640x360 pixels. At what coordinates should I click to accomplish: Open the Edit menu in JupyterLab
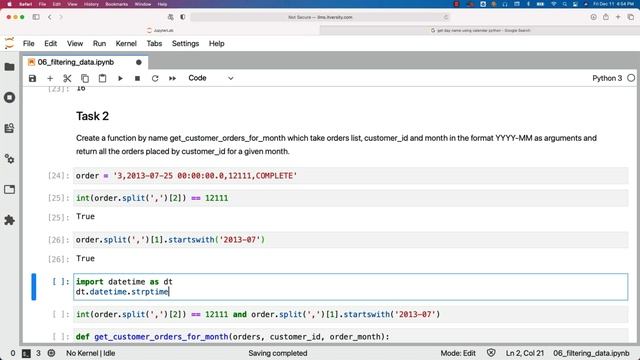click(x=51, y=44)
